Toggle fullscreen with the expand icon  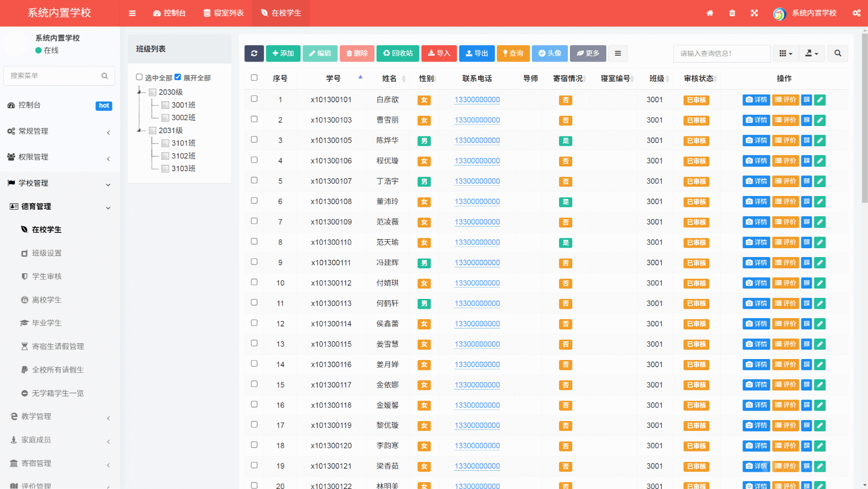[754, 13]
